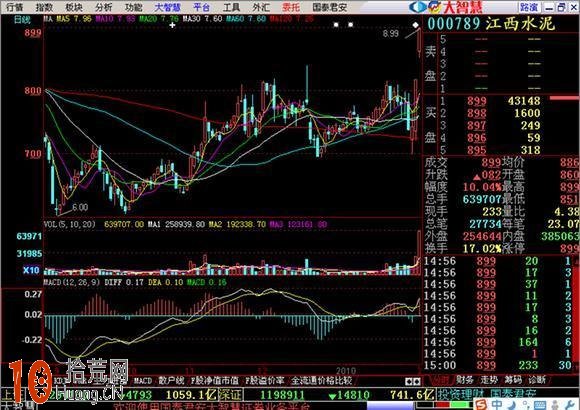The width and height of the screenshot is (580, 410).
Task: Click the 741.6亿 turnover value
Action: point(412,395)
